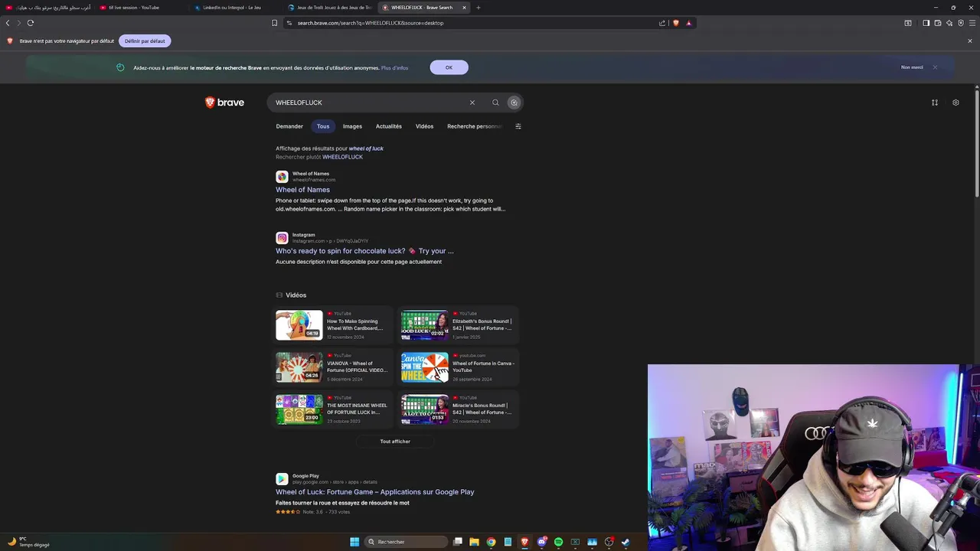Open the Instagram chocolate luck result

coord(364,251)
